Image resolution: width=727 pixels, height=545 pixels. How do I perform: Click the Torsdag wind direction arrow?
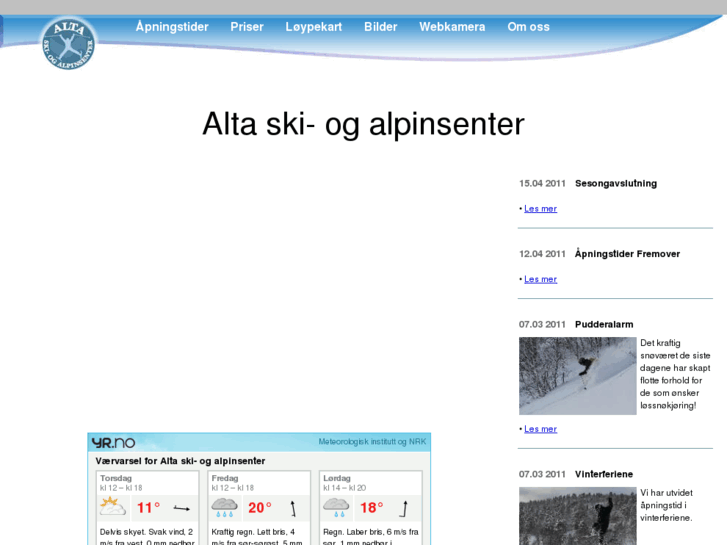[x=181, y=508]
